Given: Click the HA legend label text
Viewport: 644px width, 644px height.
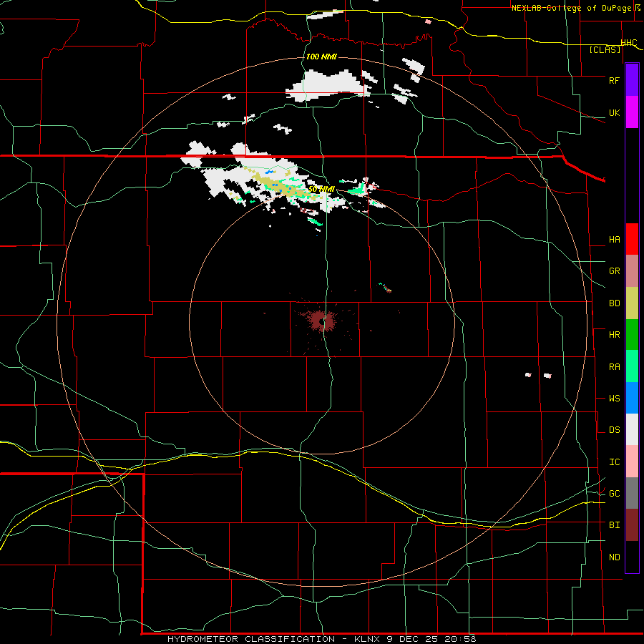Looking at the screenshot, I should tap(614, 240).
